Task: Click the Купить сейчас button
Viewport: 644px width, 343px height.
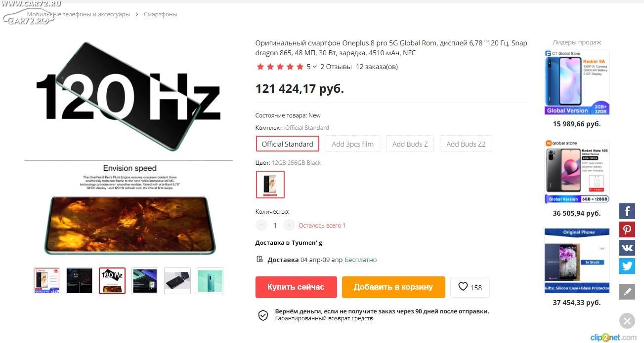Action: click(296, 287)
